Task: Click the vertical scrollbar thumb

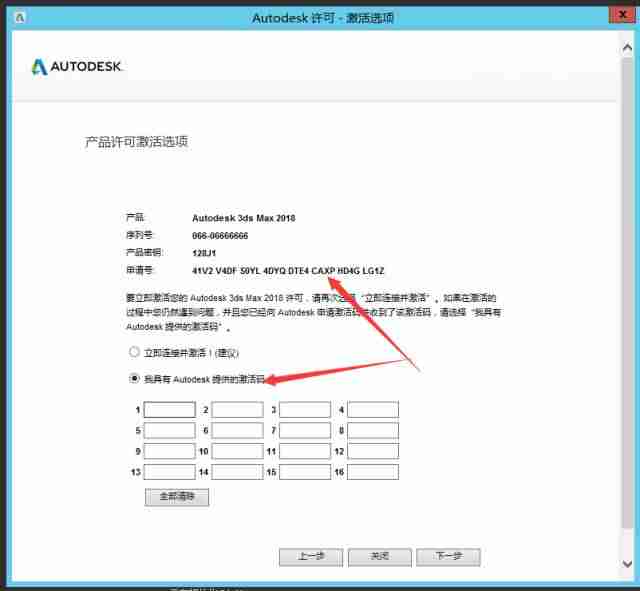Action: point(627,292)
